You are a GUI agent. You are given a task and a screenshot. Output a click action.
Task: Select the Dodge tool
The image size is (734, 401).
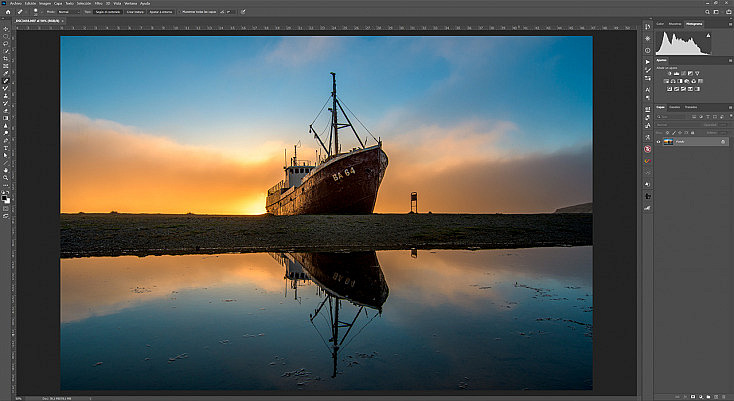(x=6, y=133)
